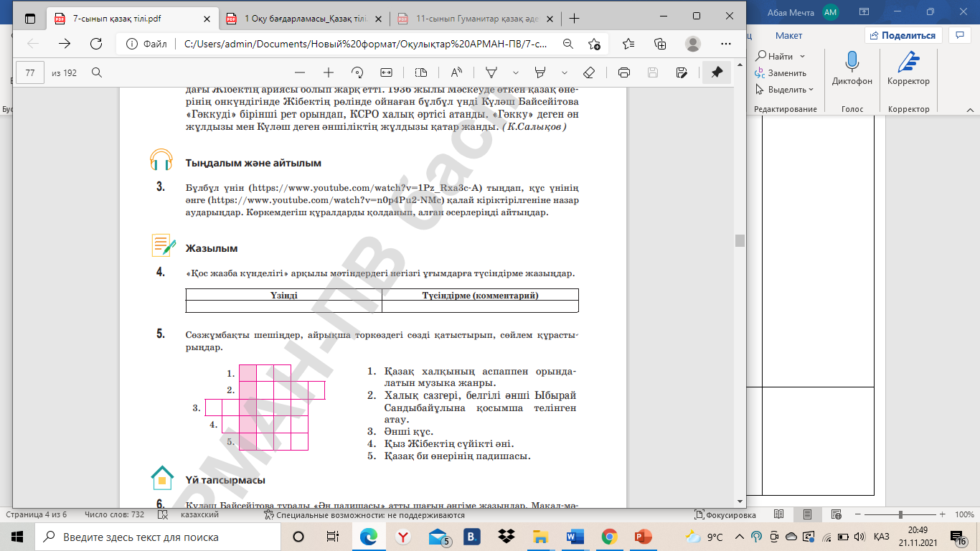Click Word account avatar AM

[831, 11]
